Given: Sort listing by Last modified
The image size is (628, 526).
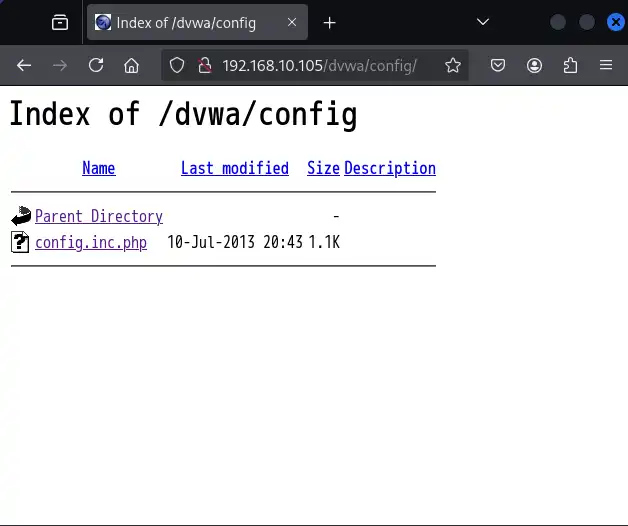Looking at the screenshot, I should (235, 168).
